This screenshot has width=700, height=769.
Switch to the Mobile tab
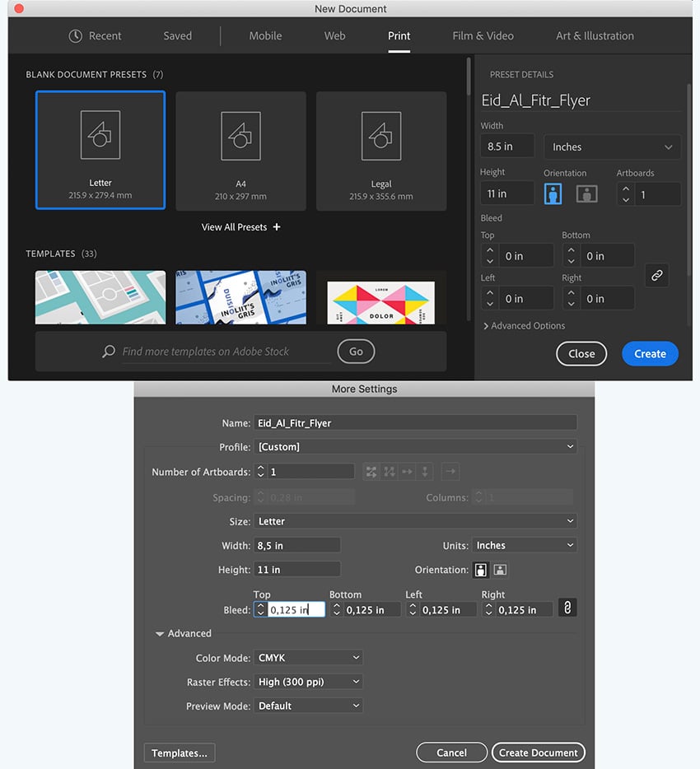265,35
